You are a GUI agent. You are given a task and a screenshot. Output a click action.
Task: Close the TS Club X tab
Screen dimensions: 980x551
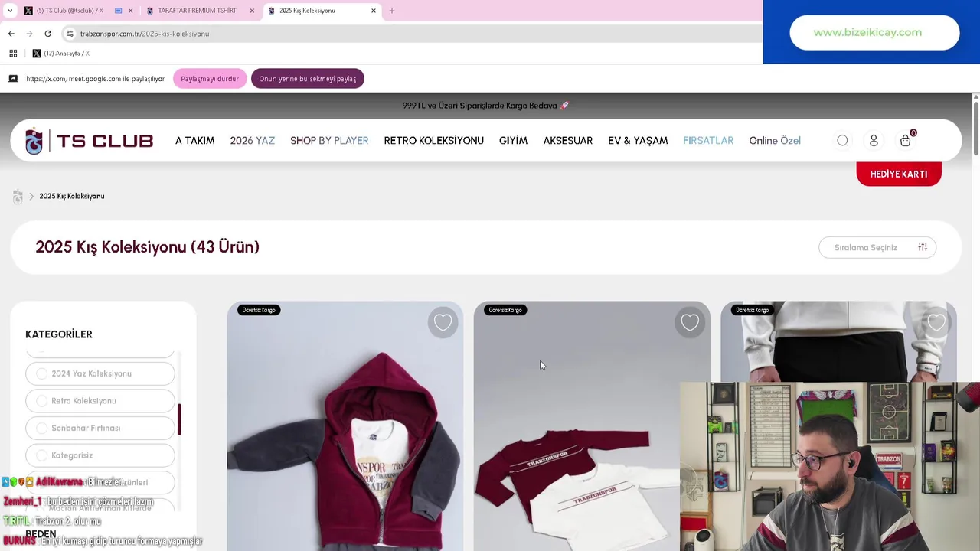pos(130,11)
